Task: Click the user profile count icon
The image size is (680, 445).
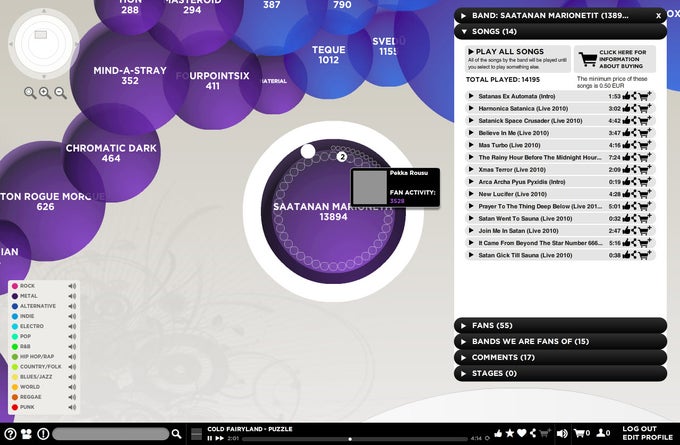Action: [x=603, y=433]
